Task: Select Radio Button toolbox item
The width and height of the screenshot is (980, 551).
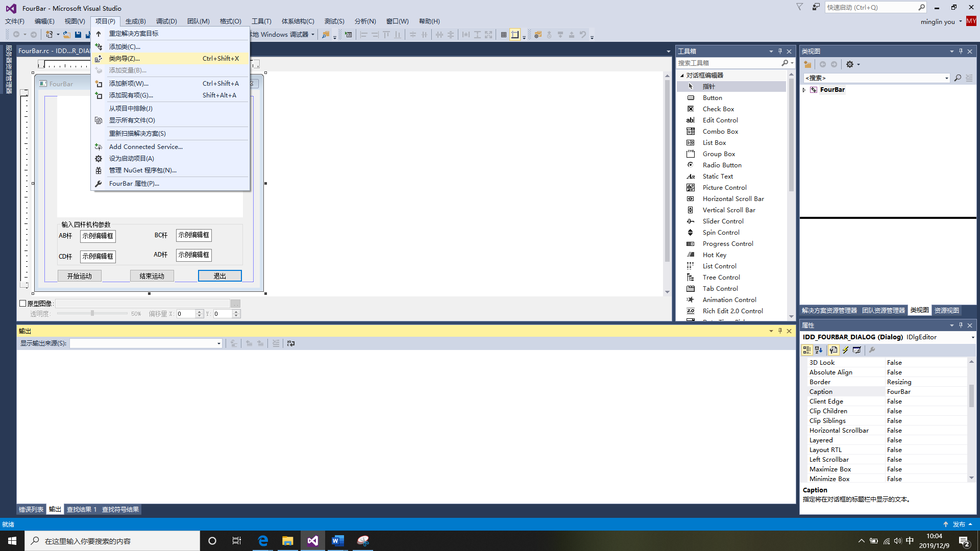Action: [722, 165]
